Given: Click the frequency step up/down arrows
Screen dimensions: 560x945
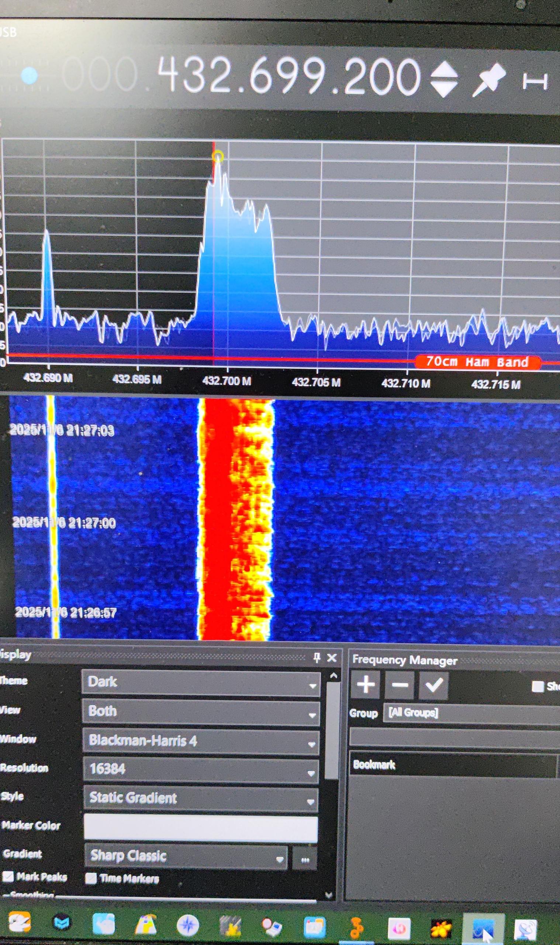Looking at the screenshot, I should [444, 80].
